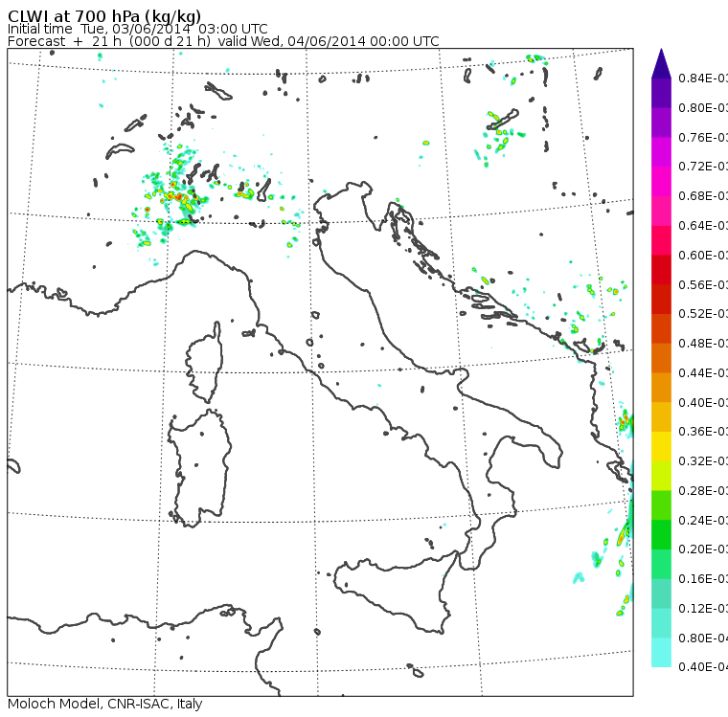Pick the teal band between 0.12E-03 and 0.16E-03
This screenshot has width=728, height=717.
click(x=661, y=594)
